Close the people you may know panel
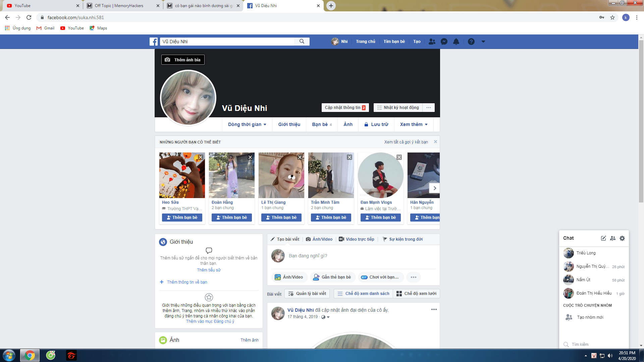Viewport: 644px width, 362px height. point(435,142)
